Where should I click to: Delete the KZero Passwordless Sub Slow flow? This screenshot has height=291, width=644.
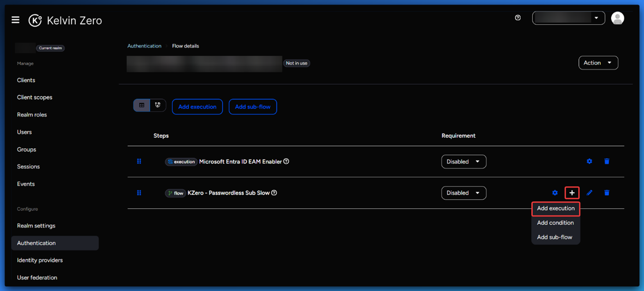pos(607,193)
